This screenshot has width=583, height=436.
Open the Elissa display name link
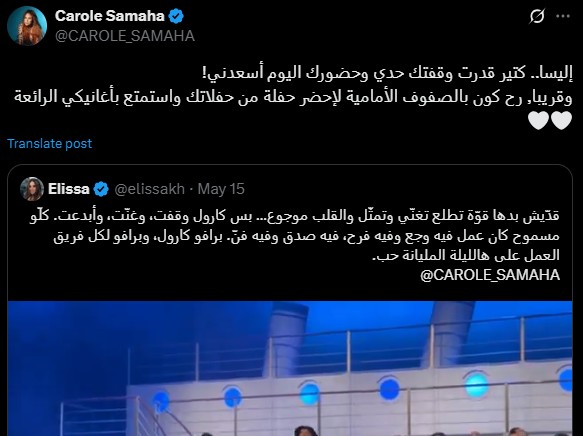tap(69, 189)
